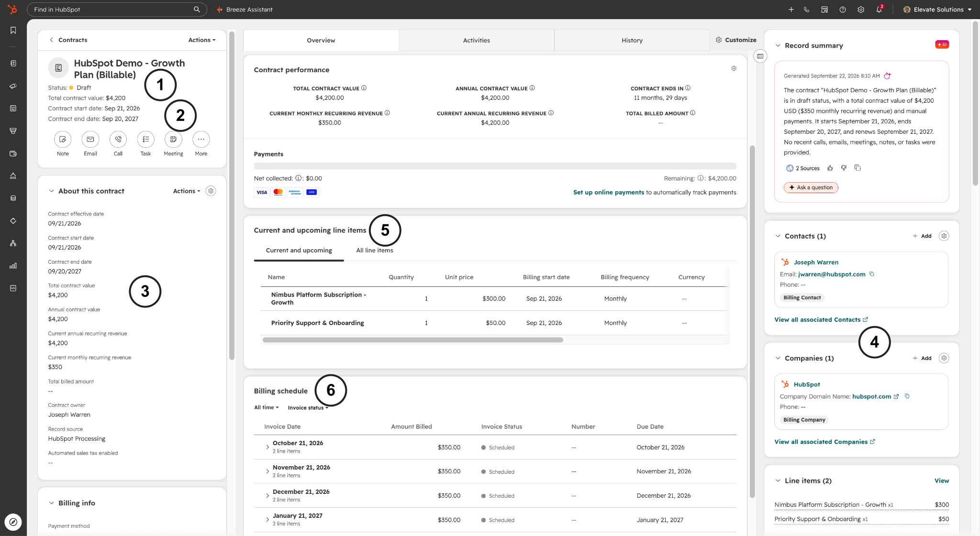Viewport: 980px width, 536px height.
Task: Click the plus create icon in top bar
Action: pyautogui.click(x=791, y=10)
